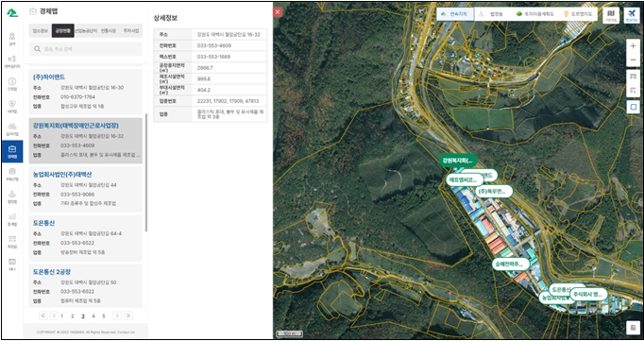Zoom in with the plus button
This screenshot has height=341, width=644.
(x=633, y=46)
